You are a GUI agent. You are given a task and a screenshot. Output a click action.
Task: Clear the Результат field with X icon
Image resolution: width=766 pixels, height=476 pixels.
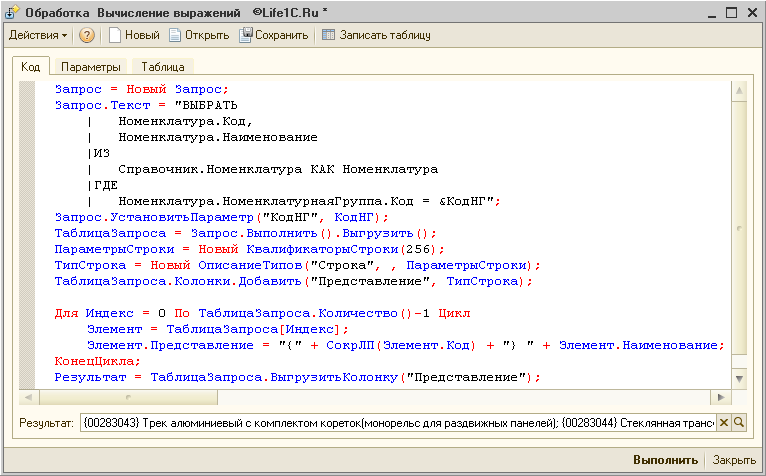click(724, 423)
